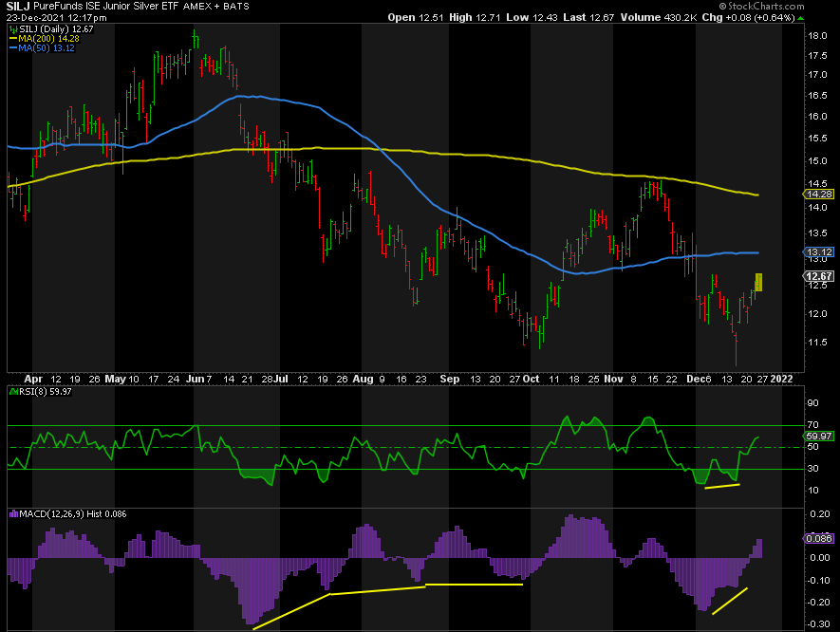Click the candlestick icon beside SILJ (Daily)
This screenshot has height=632, width=840.
(13, 29)
